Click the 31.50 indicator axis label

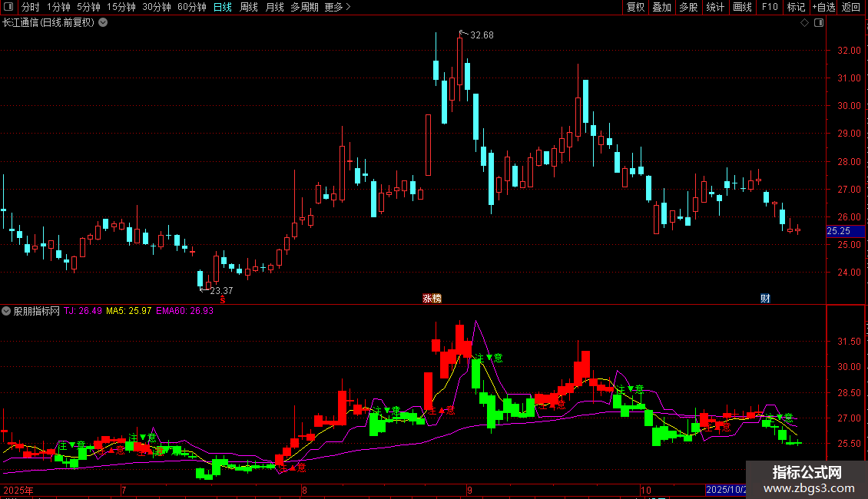click(849, 342)
